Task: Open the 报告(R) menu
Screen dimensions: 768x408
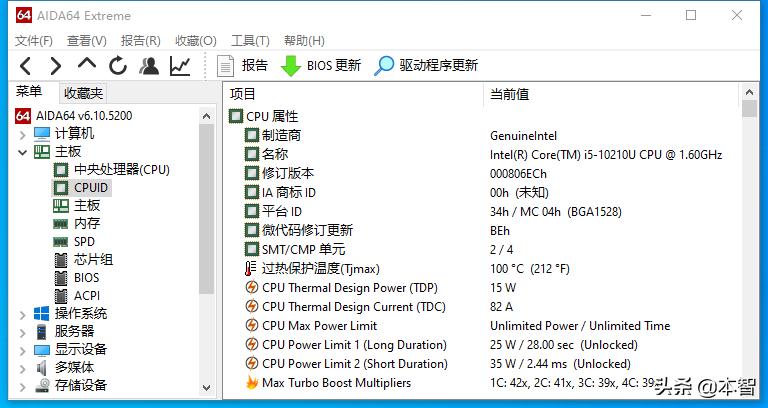Action: click(x=141, y=41)
